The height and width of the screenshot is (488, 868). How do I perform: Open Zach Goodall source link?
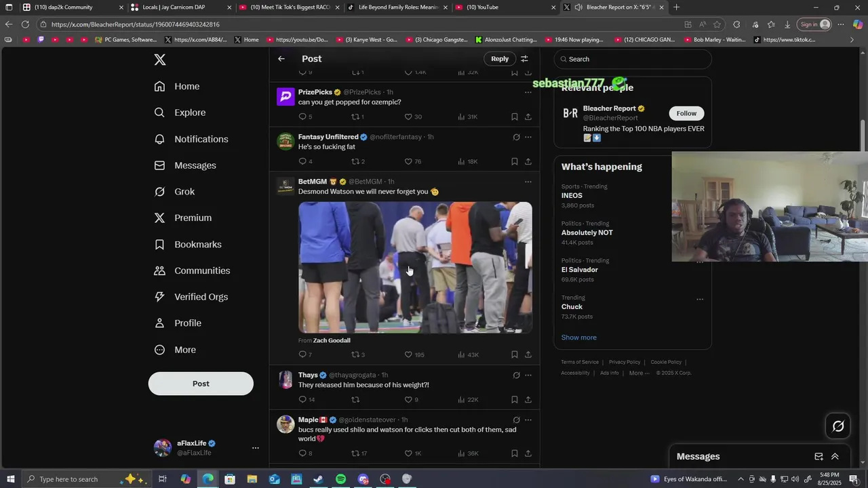click(332, 340)
